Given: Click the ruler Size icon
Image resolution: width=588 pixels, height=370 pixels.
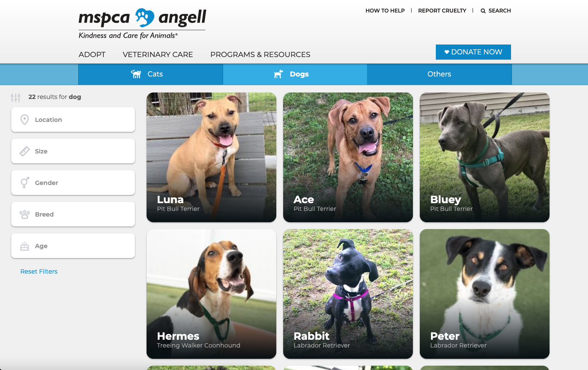Looking at the screenshot, I should point(25,151).
